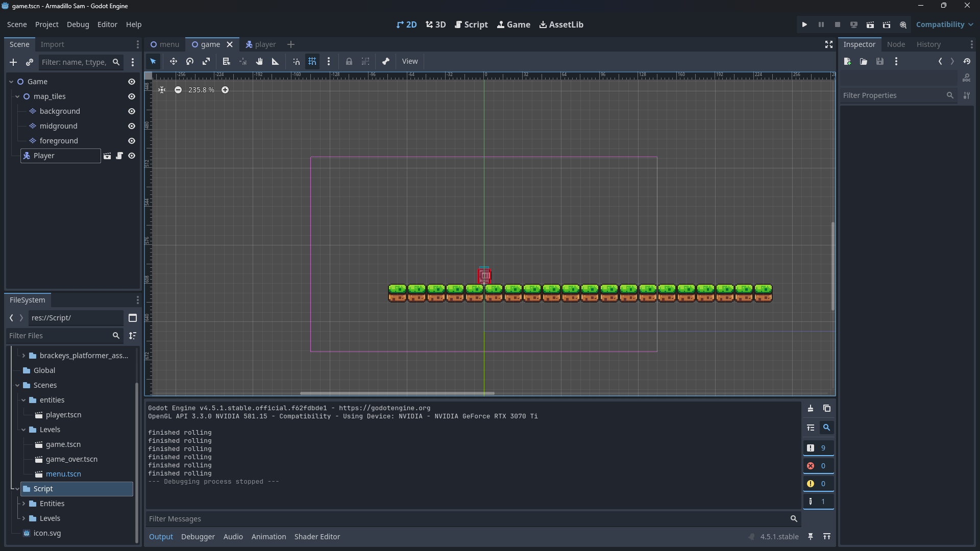The width and height of the screenshot is (980, 551).
Task: Add a new child node
Action: 13,62
